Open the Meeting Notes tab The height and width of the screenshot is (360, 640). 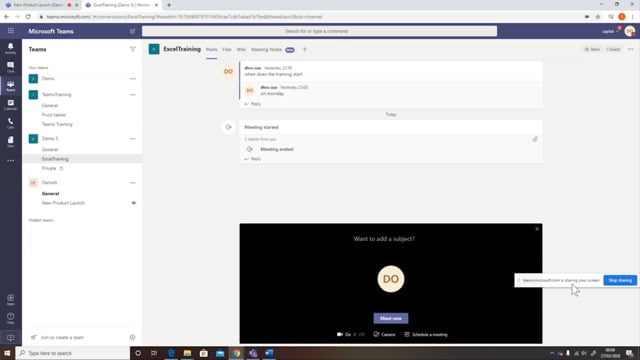coord(266,49)
